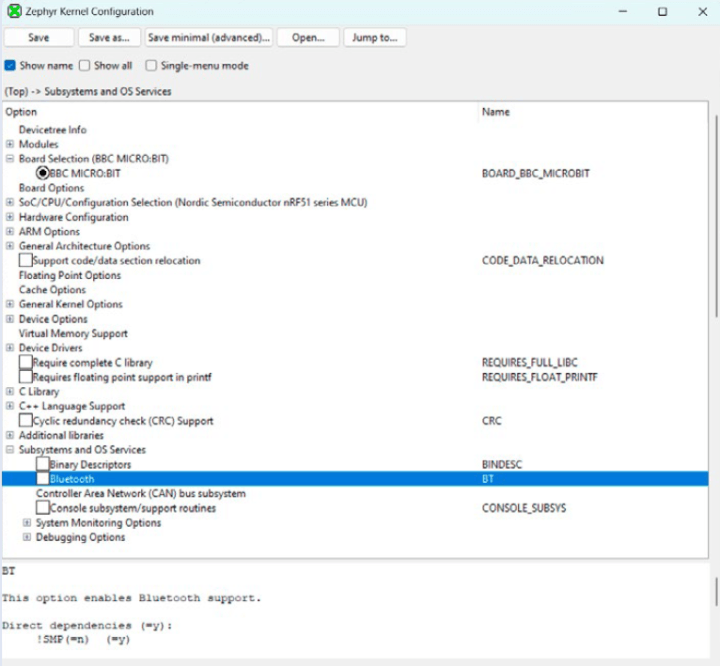Open the Save as... dialog
This screenshot has width=720, height=666.
(x=109, y=38)
